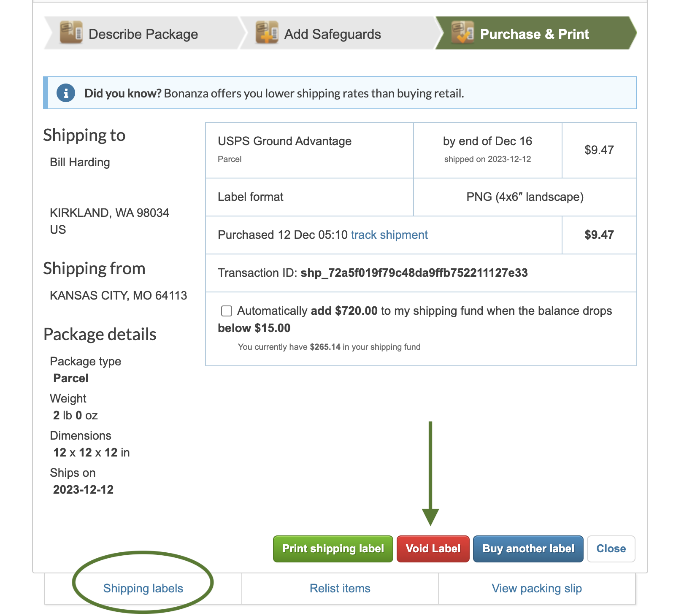The image size is (676, 616).
Task: Click the PNG (4x6″ landscape) label format
Action: coord(525,197)
